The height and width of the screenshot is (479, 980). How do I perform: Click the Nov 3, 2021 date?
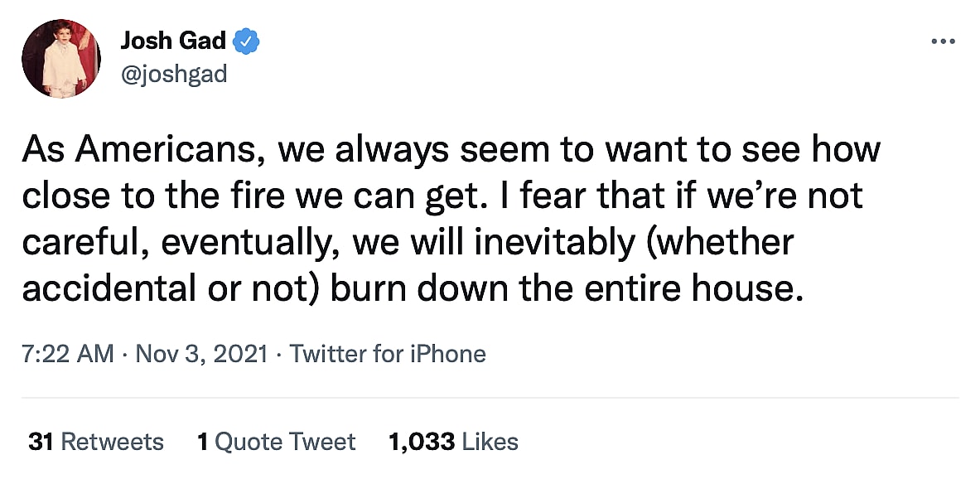[201, 354]
